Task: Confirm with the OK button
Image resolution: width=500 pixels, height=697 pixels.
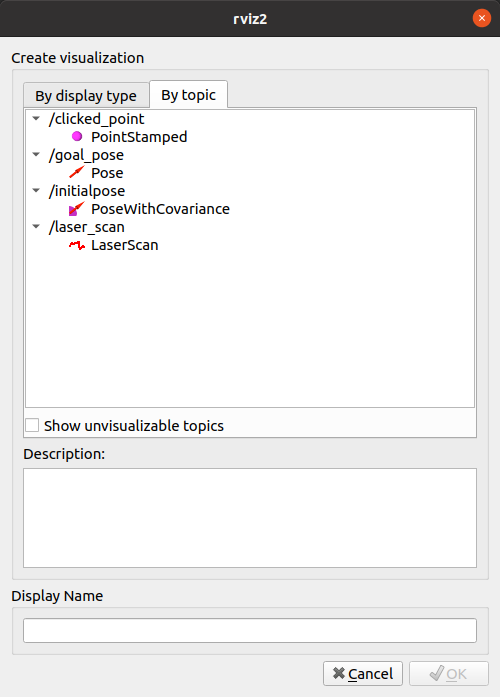Action: pos(448,673)
